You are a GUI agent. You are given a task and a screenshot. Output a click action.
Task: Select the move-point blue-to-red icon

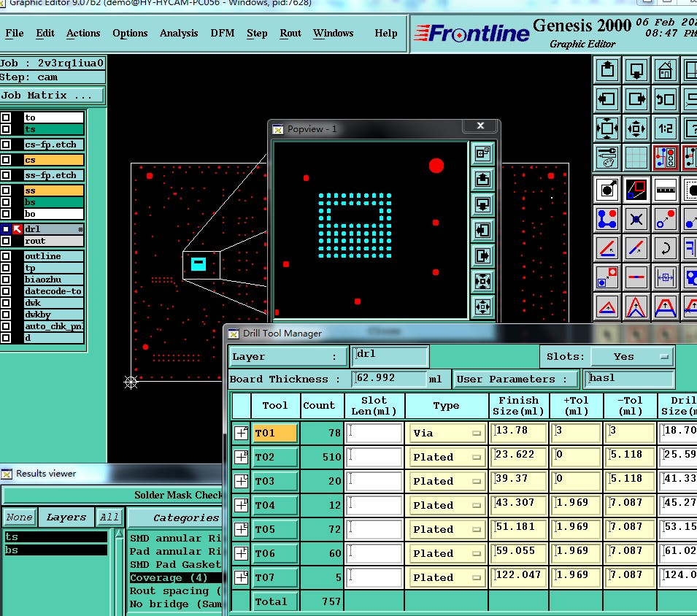click(x=665, y=219)
